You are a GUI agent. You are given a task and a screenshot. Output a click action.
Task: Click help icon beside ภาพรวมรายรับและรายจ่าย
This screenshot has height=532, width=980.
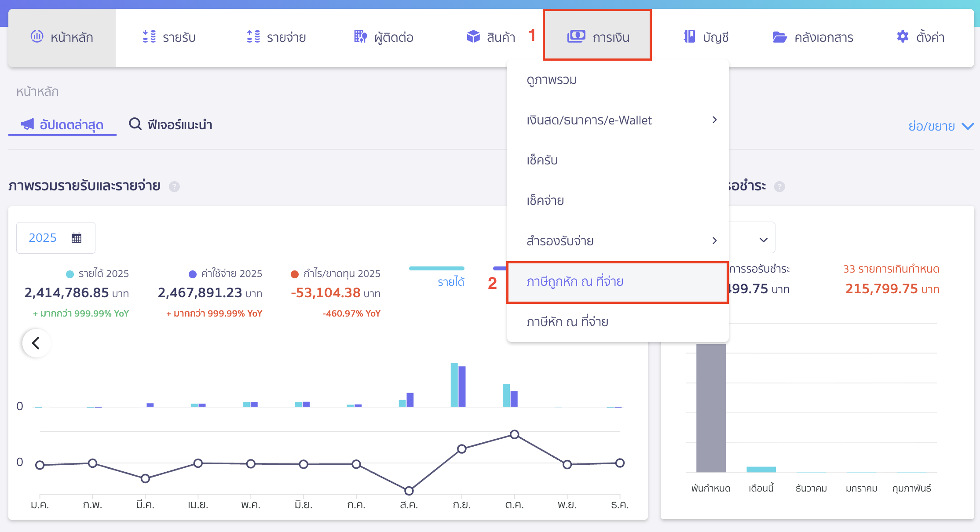click(175, 186)
